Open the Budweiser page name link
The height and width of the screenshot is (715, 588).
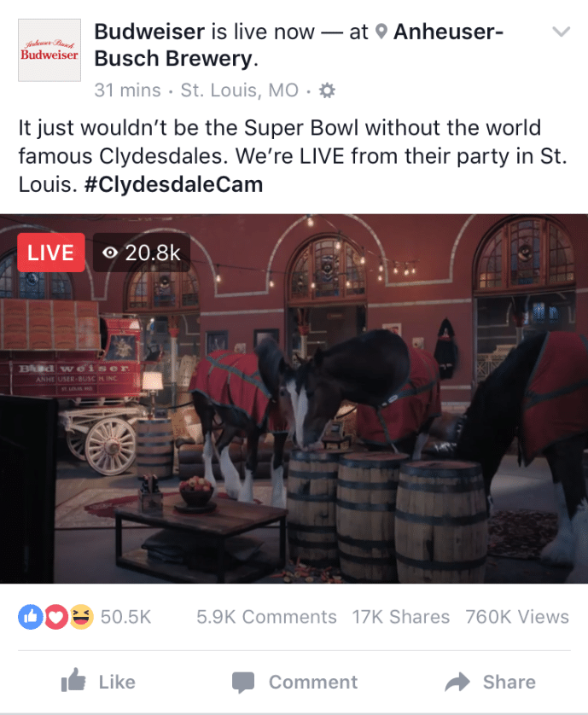pos(149,32)
